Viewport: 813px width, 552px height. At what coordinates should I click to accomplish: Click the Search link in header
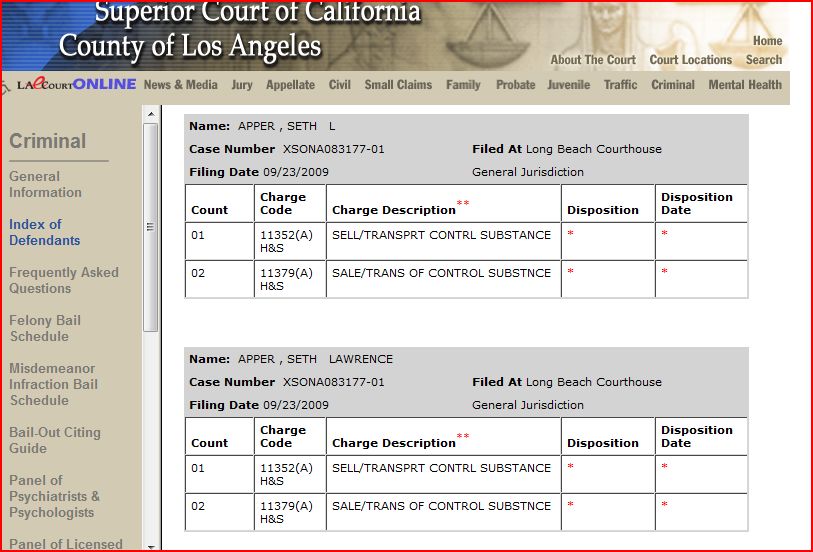coord(764,60)
